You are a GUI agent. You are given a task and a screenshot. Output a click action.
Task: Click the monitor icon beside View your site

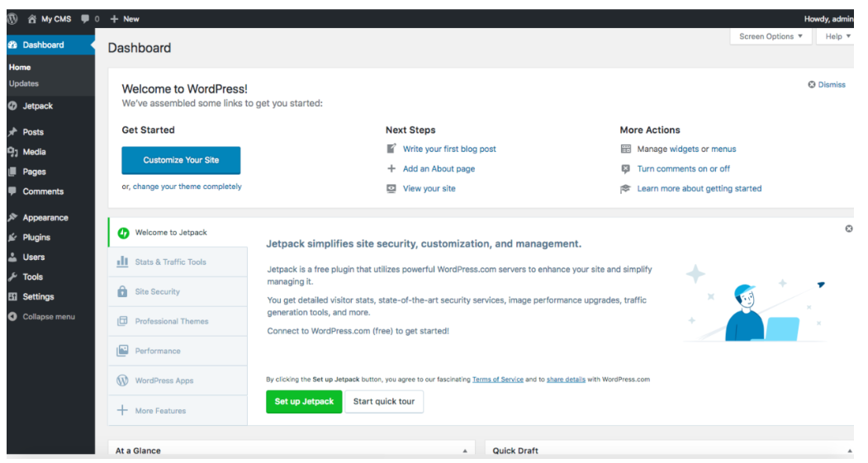pyautogui.click(x=391, y=188)
